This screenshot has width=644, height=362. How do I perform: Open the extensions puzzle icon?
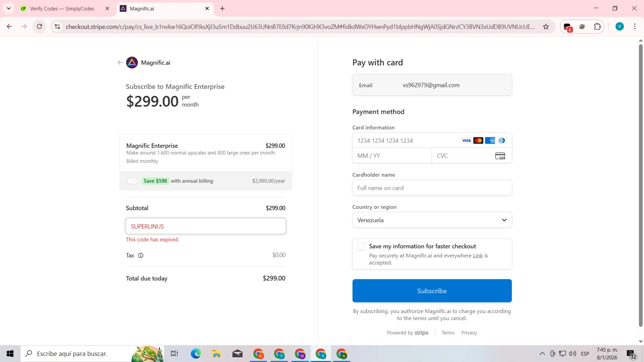click(x=597, y=27)
